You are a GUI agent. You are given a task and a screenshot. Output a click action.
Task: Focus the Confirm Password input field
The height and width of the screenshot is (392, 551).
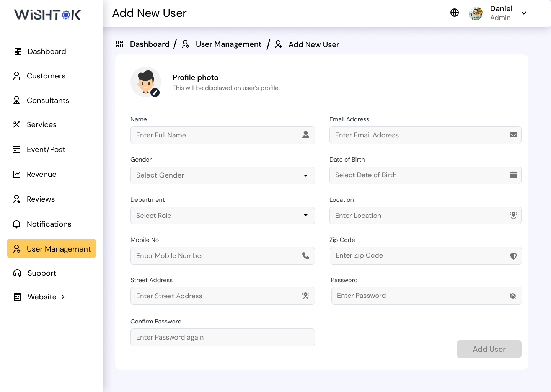click(222, 337)
